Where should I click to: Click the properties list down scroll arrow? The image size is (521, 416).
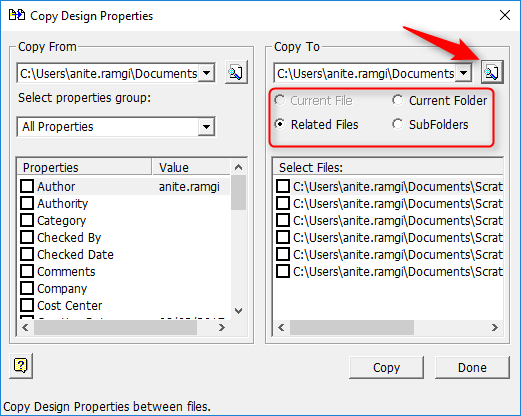pos(239,311)
